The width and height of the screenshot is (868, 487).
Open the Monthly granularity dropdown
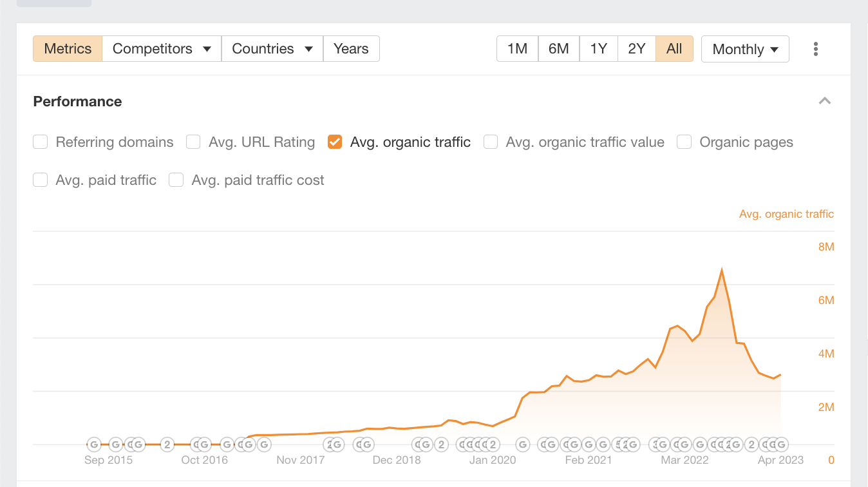tap(745, 48)
